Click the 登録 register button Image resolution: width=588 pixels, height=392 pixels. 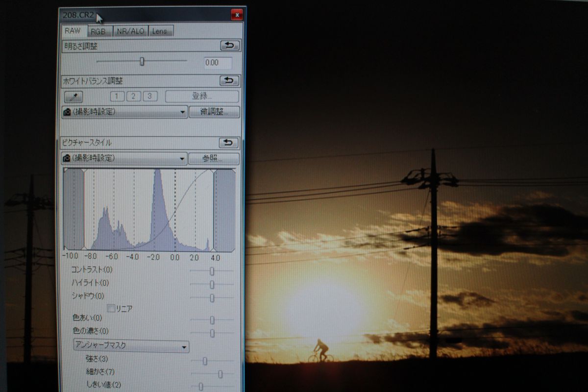point(202,96)
